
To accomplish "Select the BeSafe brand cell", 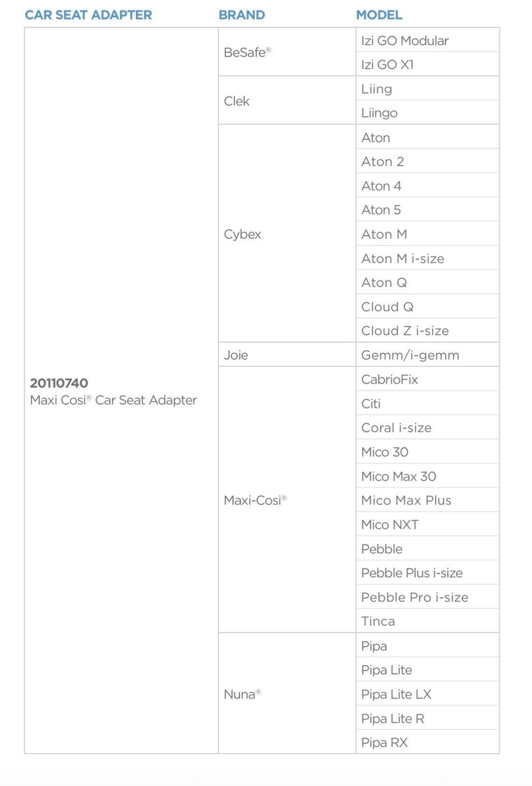I will coord(287,52).
